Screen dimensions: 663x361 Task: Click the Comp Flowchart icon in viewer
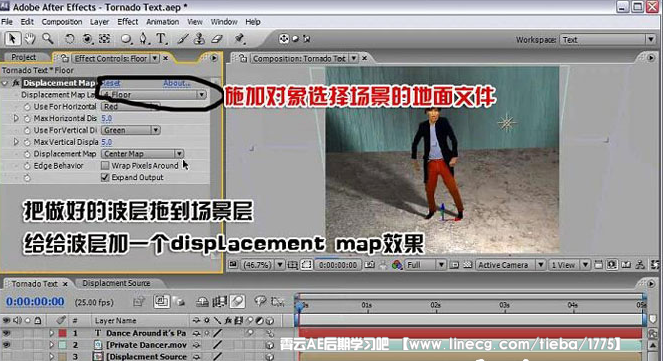[x=640, y=265]
